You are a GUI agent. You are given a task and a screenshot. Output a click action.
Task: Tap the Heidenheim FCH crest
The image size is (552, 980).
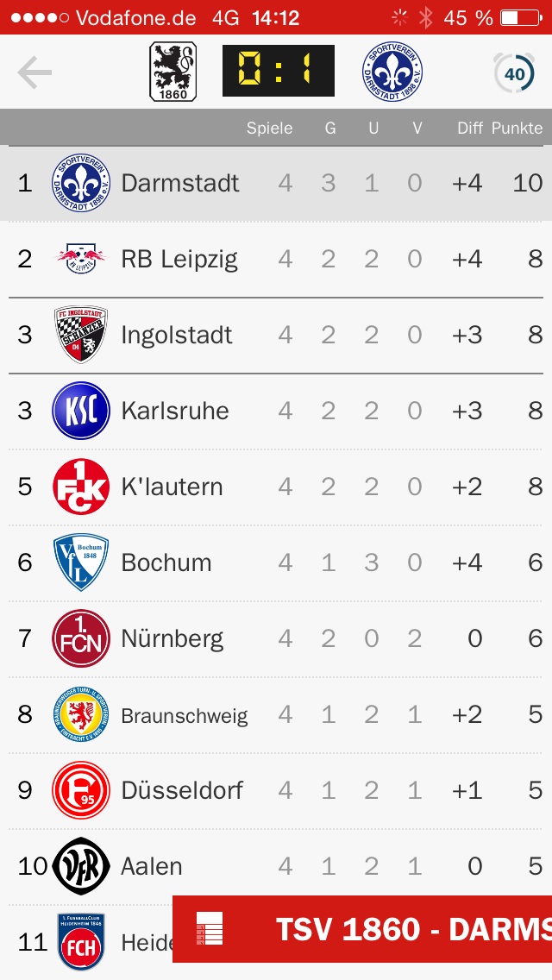pos(81,942)
